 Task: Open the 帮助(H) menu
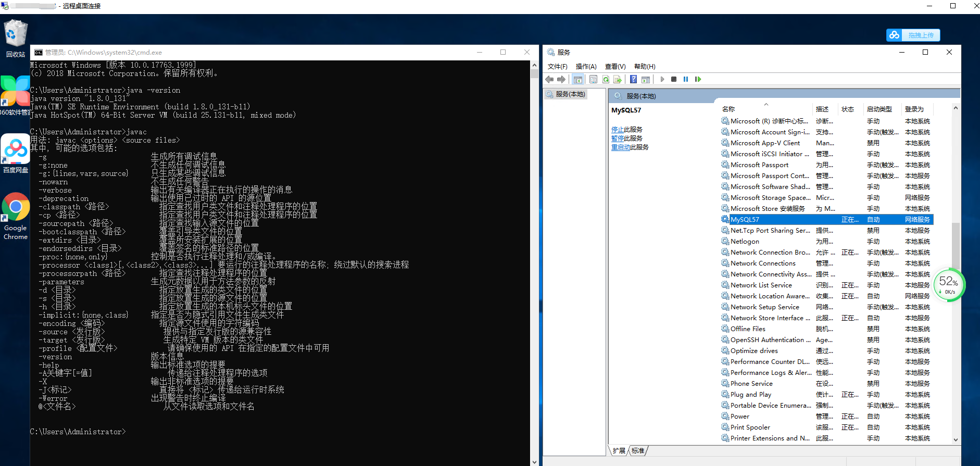point(645,66)
